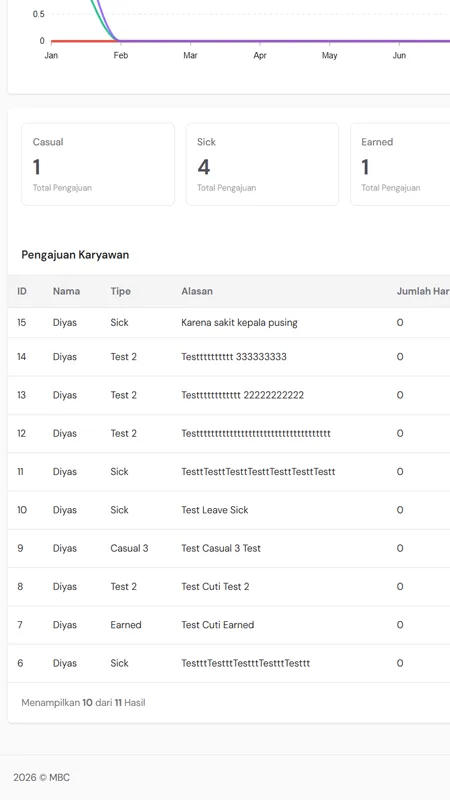Click the May label on chart axis
Image resolution: width=450 pixels, height=800 pixels.
click(330, 55)
